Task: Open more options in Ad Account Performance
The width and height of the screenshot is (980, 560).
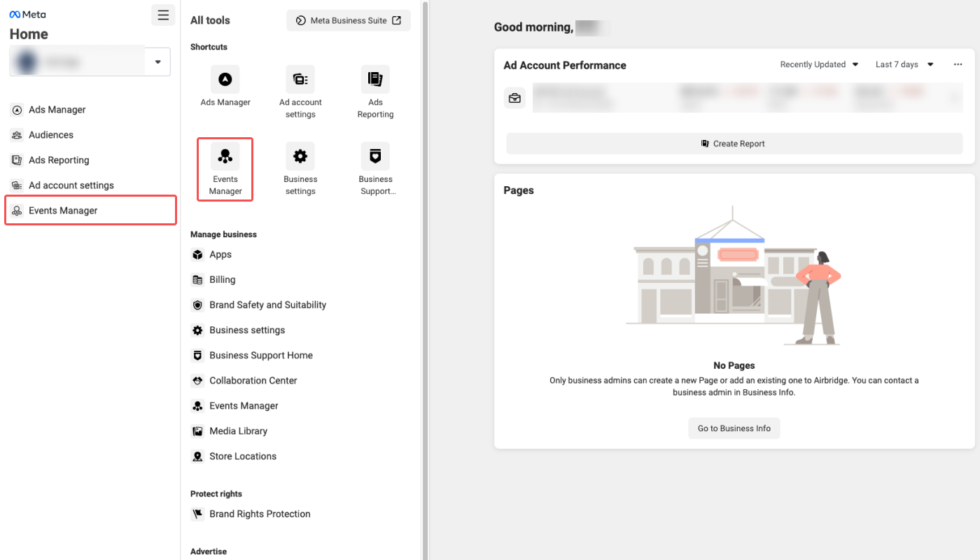Action: point(958,64)
